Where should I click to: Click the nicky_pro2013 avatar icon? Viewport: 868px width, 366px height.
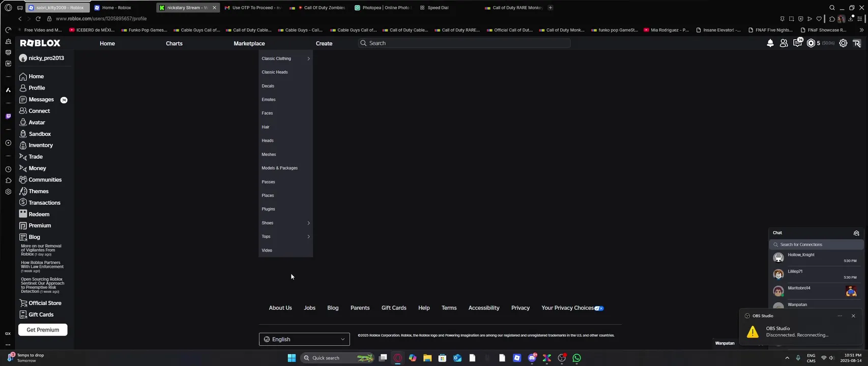[23, 58]
